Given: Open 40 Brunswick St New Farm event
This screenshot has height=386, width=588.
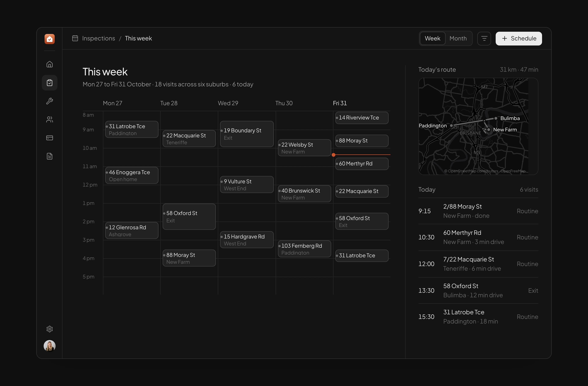Looking at the screenshot, I should click(x=304, y=193).
